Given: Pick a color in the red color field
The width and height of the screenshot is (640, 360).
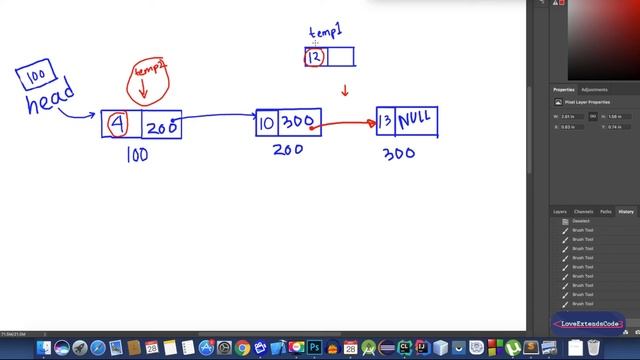Looking at the screenshot, I should (x=604, y=40).
